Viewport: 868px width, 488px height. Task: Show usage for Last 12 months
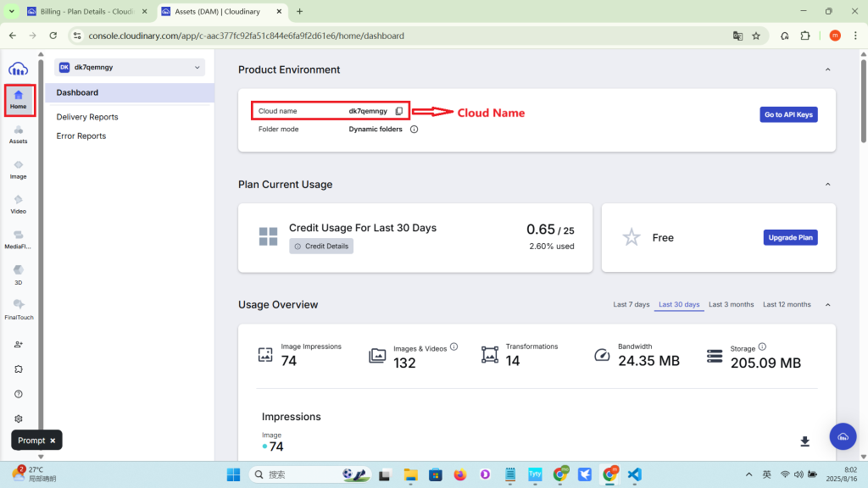(787, 305)
